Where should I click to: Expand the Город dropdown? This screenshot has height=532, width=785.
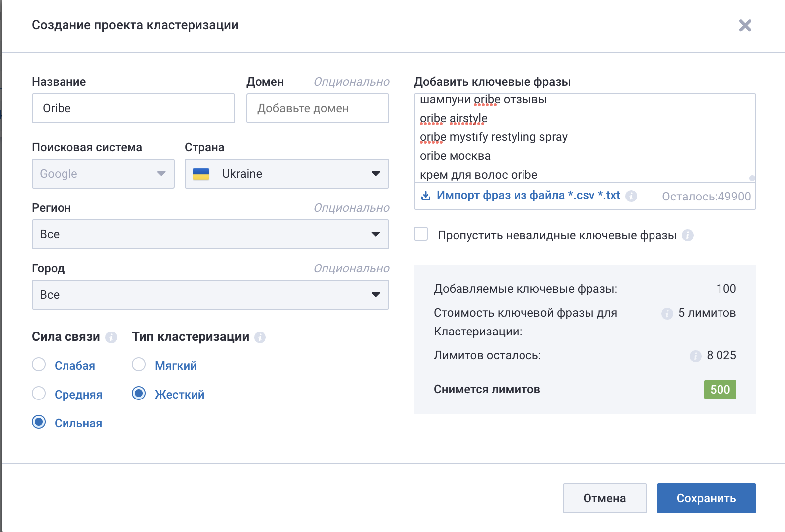210,295
